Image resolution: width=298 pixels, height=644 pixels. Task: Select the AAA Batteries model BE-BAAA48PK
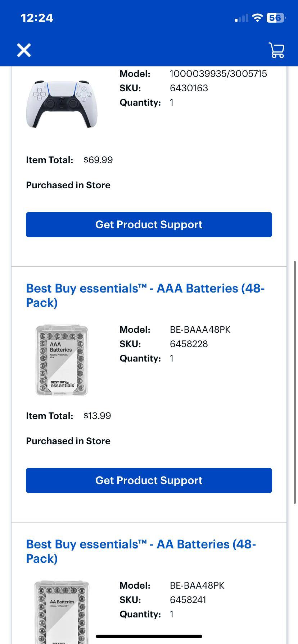pyautogui.click(x=200, y=329)
